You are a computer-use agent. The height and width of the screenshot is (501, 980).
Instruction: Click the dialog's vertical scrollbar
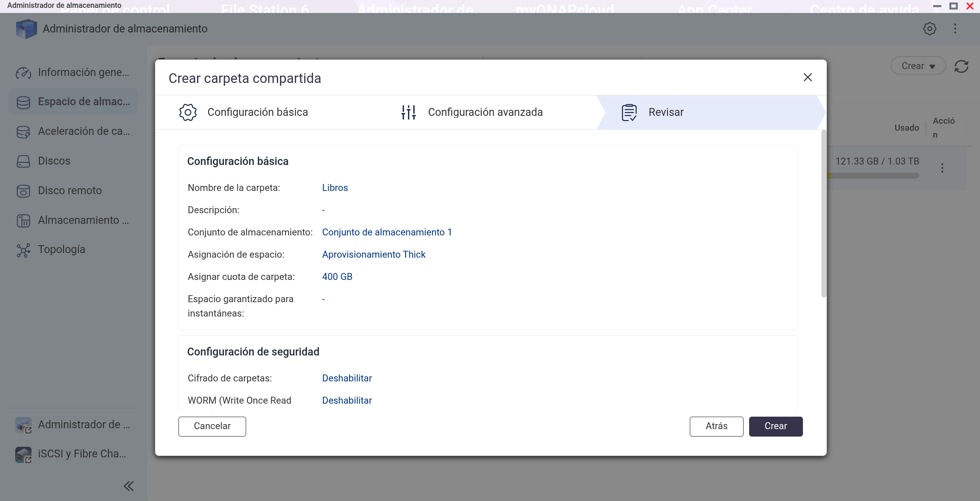tap(823, 213)
